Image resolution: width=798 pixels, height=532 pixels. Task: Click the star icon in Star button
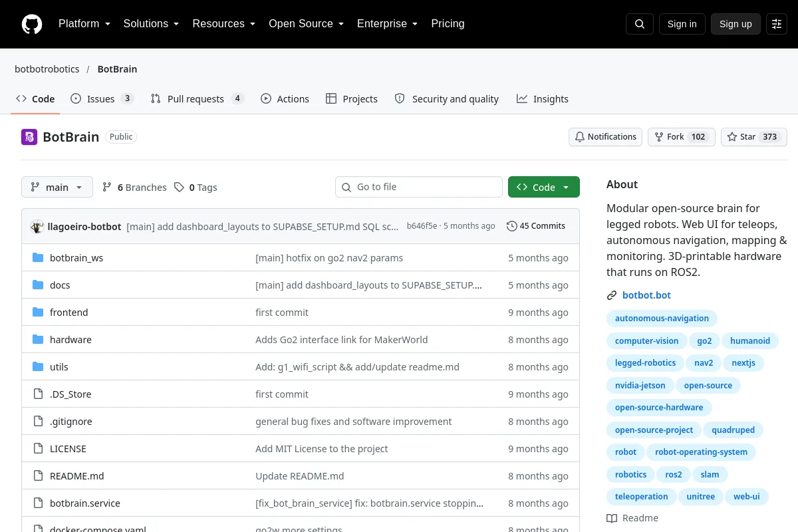(732, 137)
